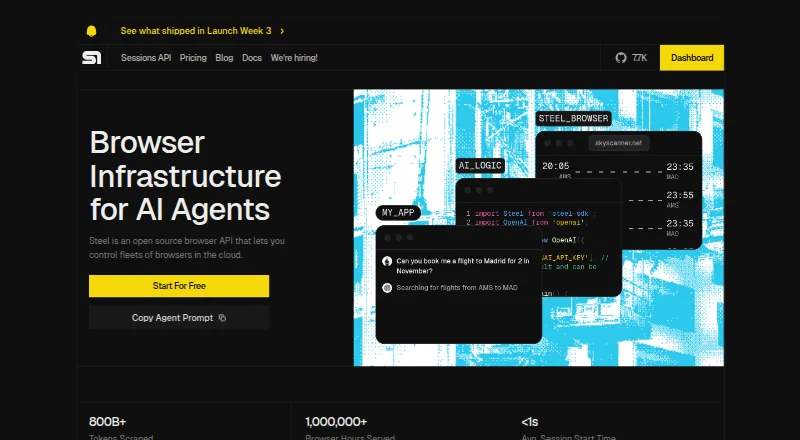Go to the Blog
The width and height of the screenshot is (800, 440).
point(224,58)
